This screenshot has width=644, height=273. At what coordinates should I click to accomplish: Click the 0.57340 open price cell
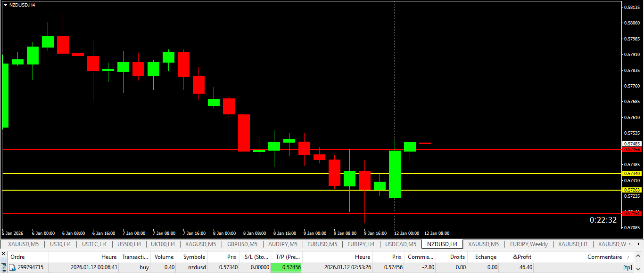coord(223,267)
